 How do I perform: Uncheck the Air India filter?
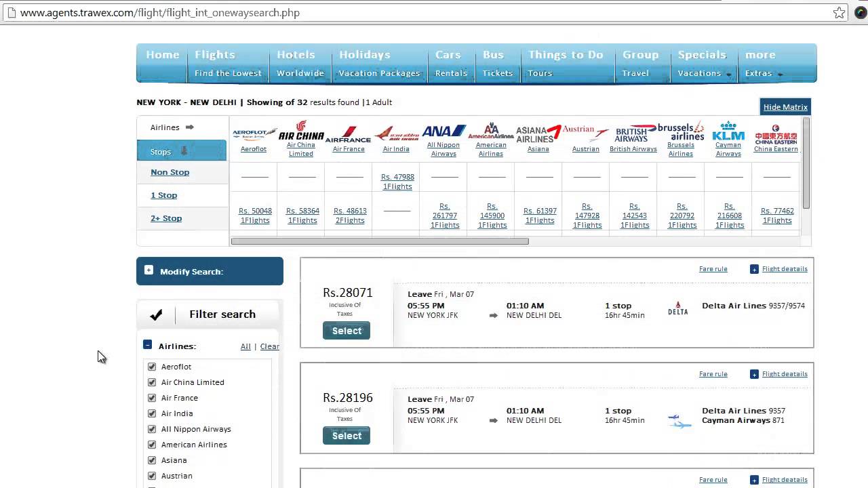152,413
